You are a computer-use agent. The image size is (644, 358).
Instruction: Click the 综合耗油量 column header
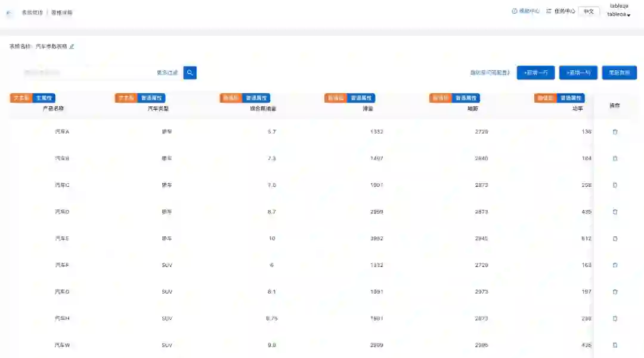264,109
